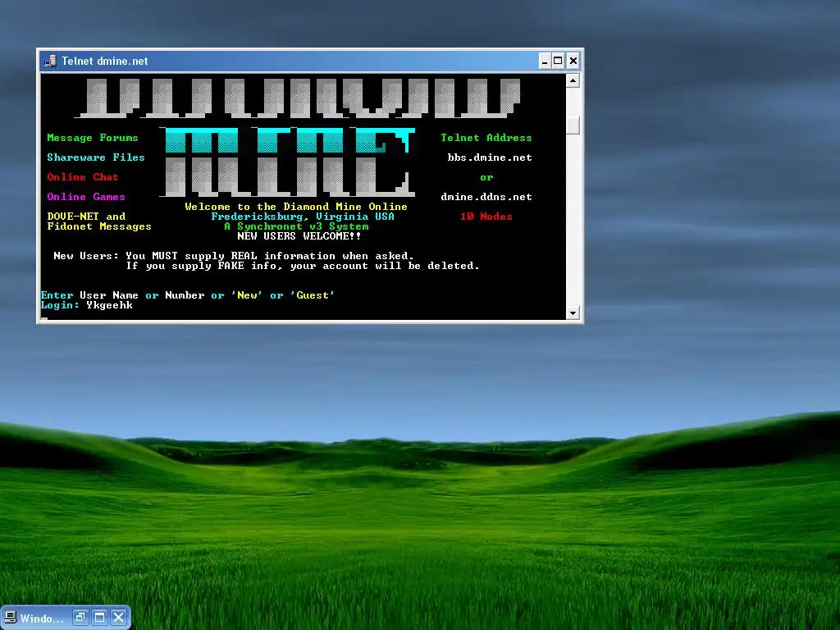Click the magenta 'Online Games' text

pyautogui.click(x=85, y=197)
